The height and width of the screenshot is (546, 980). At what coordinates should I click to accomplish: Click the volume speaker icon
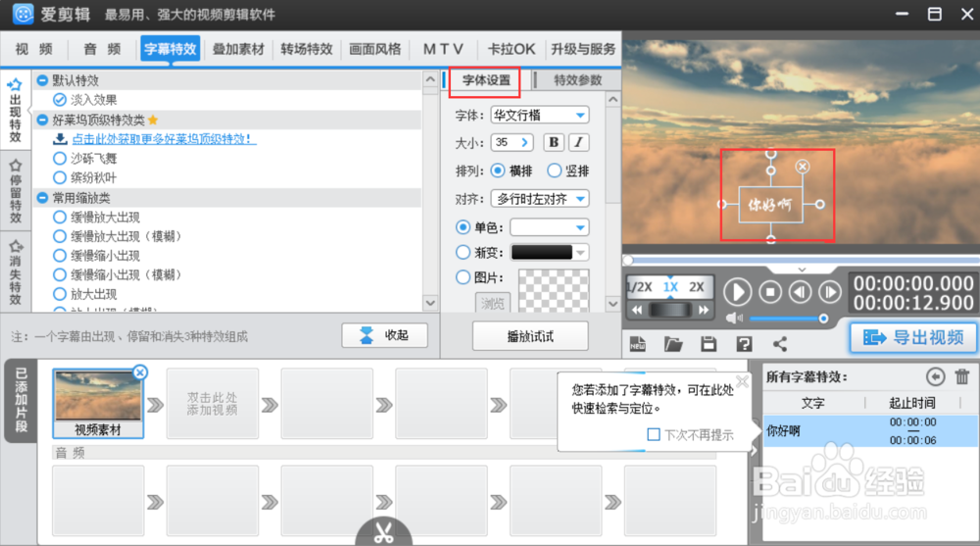tap(734, 319)
